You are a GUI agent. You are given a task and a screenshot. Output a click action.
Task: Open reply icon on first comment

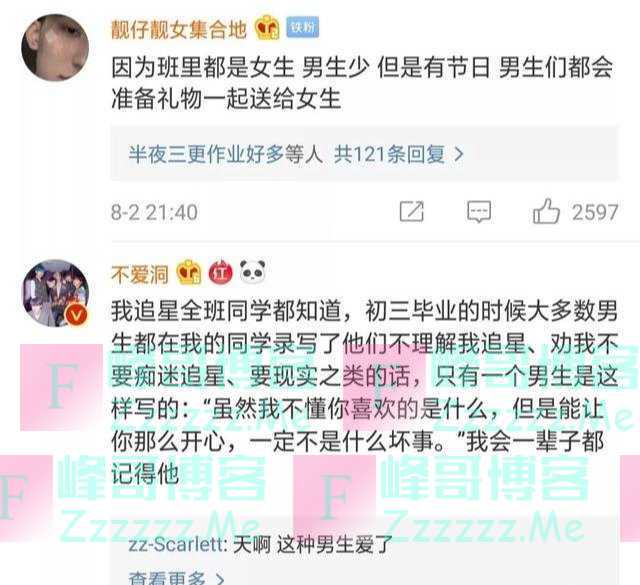point(479,211)
